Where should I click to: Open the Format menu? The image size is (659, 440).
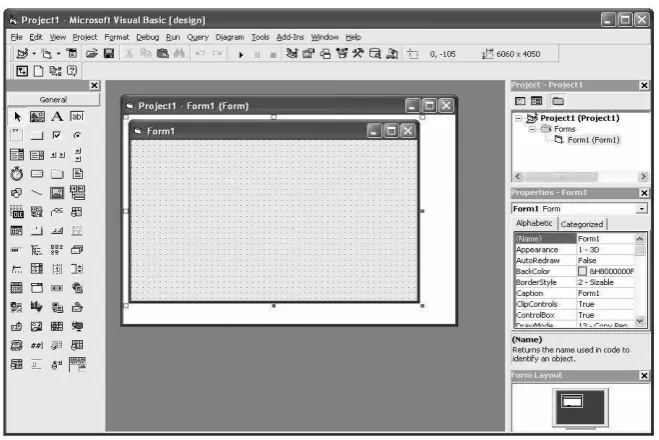point(116,37)
